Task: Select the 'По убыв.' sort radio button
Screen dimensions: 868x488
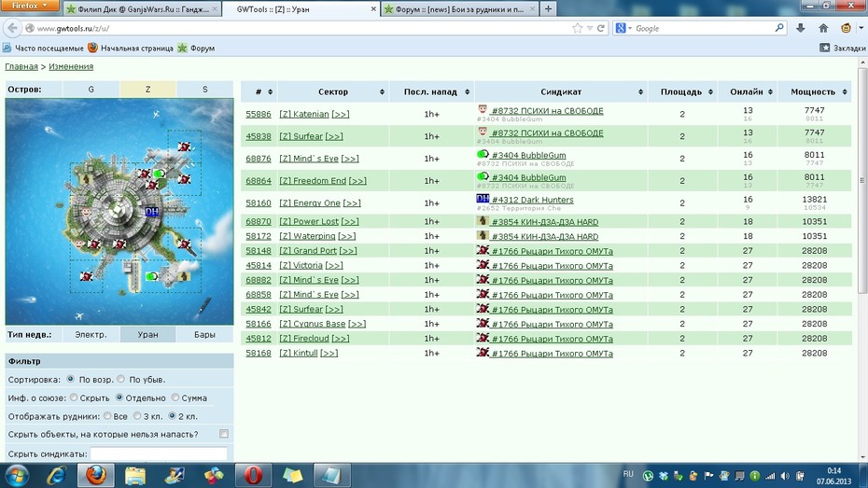Action: point(121,379)
